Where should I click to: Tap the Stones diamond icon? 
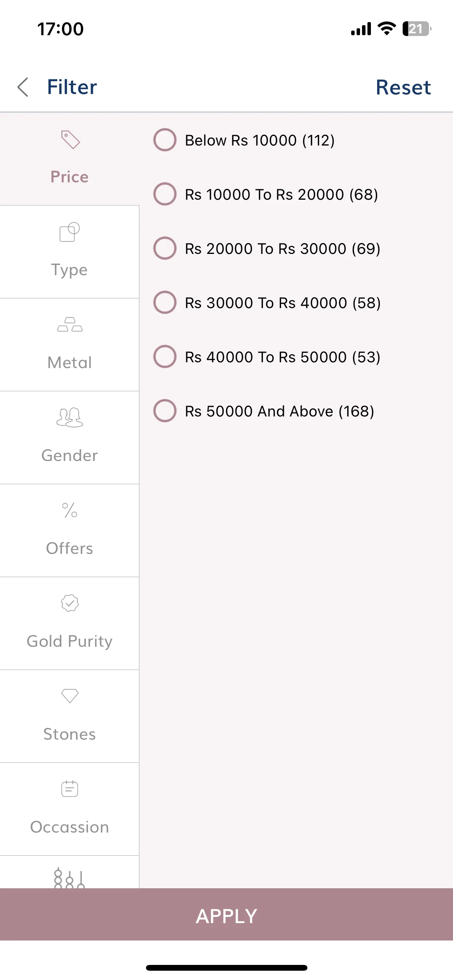[70, 696]
